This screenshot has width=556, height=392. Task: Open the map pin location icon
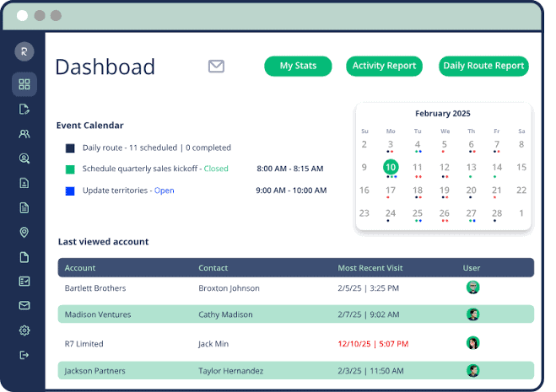tap(24, 232)
